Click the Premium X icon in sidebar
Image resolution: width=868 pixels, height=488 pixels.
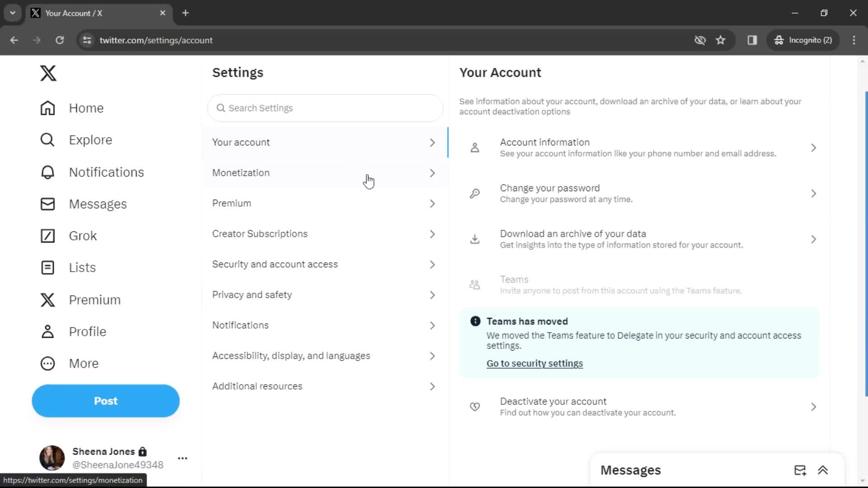(47, 300)
